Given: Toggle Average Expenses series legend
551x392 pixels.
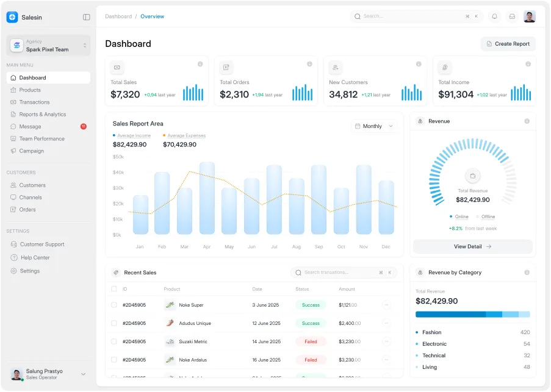Looking at the screenshot, I should pos(184,136).
